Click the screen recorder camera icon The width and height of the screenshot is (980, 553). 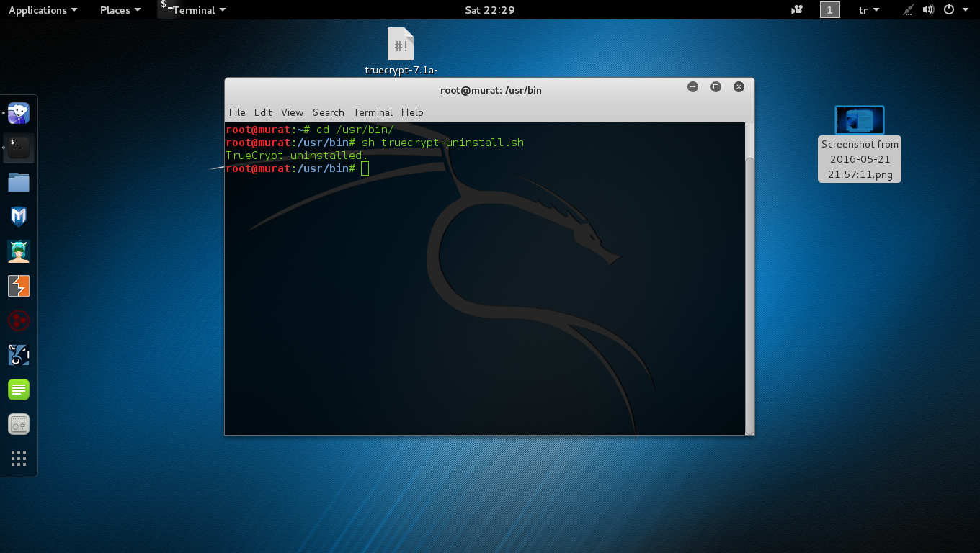797,10
